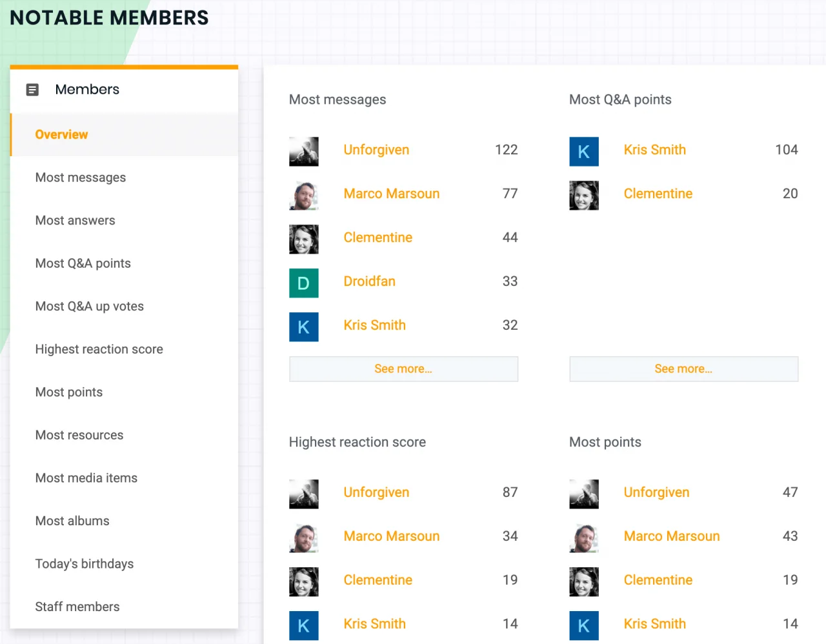The width and height of the screenshot is (826, 644).
Task: Go to Most Q&A up votes
Action: 89,307
